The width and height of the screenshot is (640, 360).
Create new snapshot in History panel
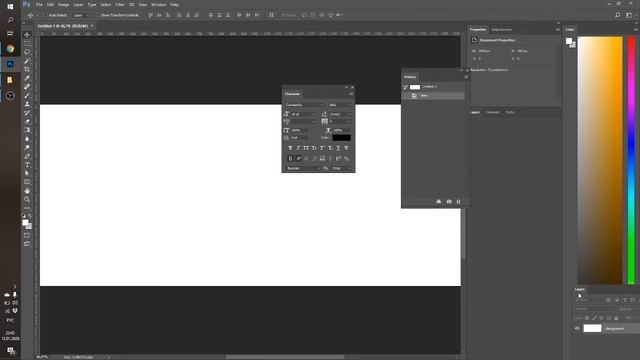point(449,202)
